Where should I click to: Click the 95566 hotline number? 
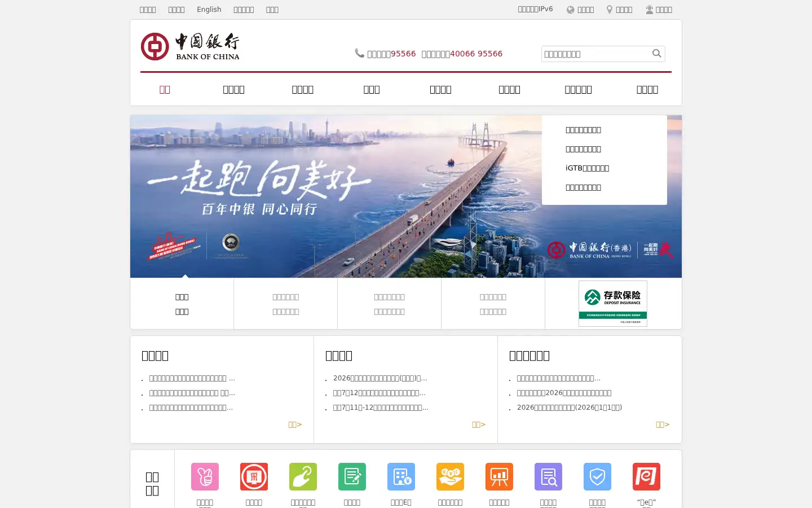tap(403, 54)
